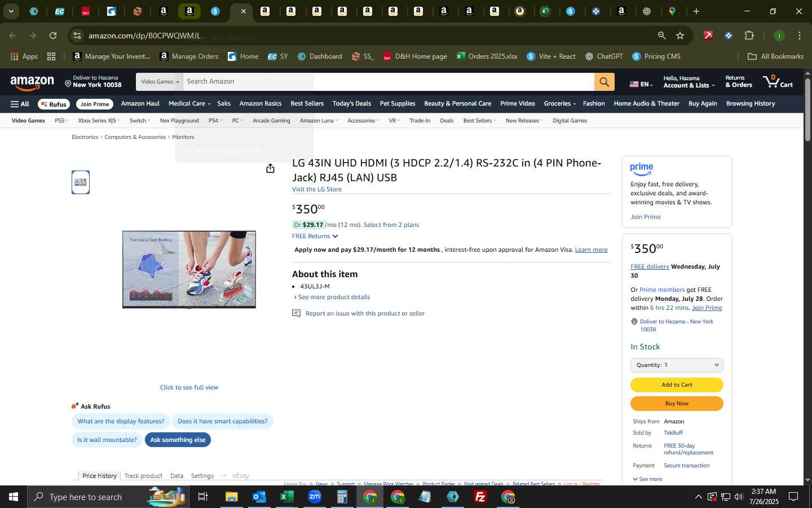Viewport: 812px width, 508px height.
Task: Click the main product image
Action: click(x=189, y=269)
